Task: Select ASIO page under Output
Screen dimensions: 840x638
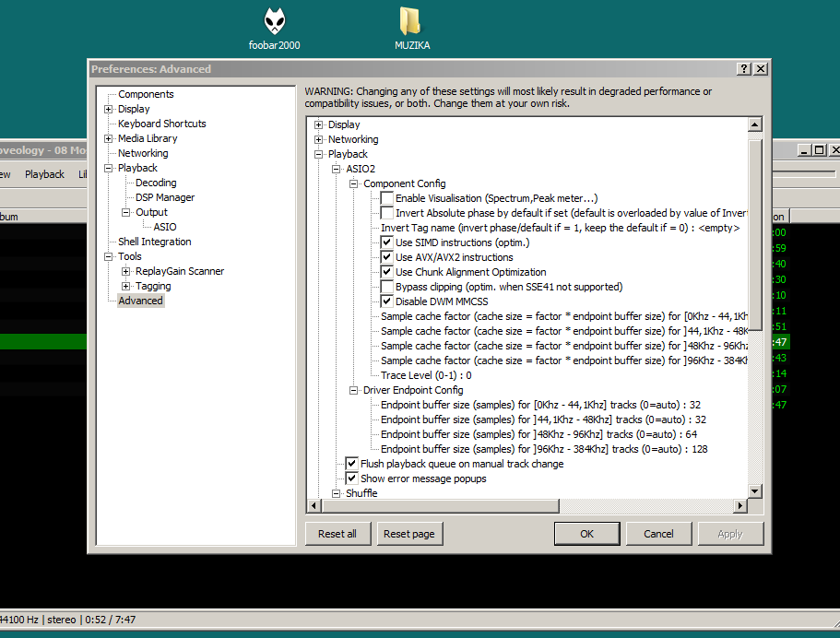Action: point(164,227)
